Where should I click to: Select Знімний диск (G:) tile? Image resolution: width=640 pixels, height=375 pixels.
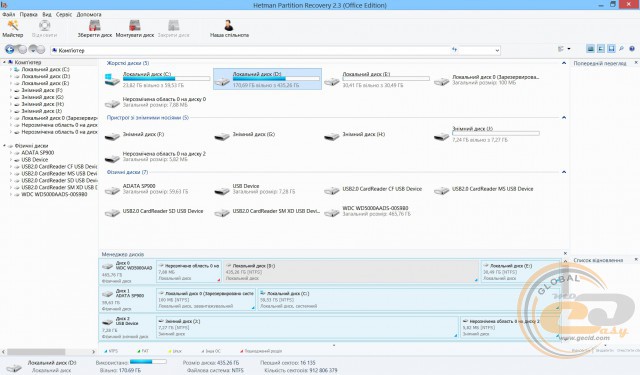[x=267, y=135]
